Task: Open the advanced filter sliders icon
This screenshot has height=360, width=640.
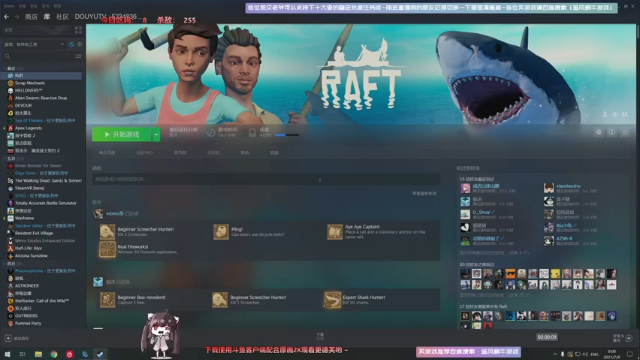Action: [78, 56]
